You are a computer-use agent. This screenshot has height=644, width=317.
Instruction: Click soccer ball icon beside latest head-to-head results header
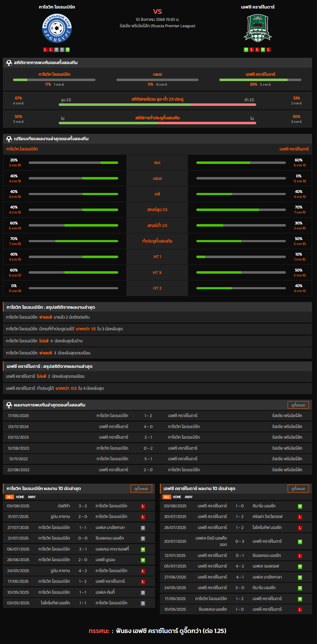(x=9, y=405)
